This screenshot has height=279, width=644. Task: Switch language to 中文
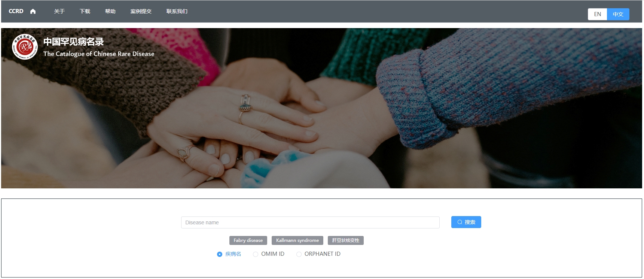[x=618, y=14]
